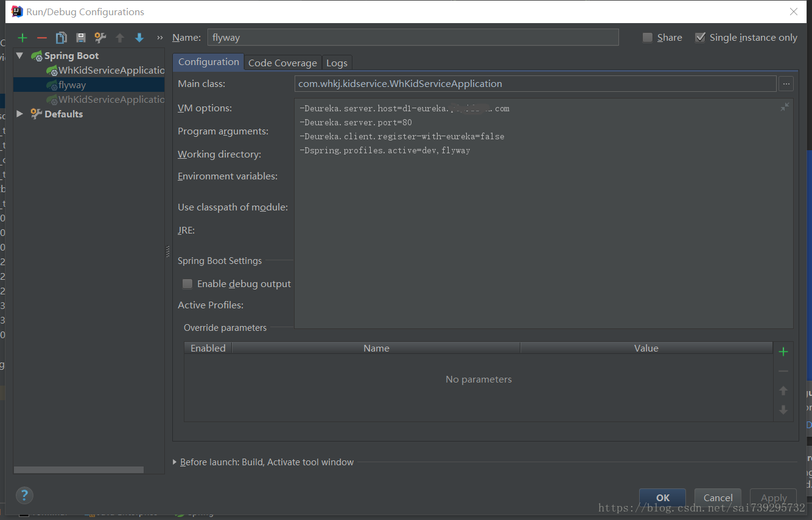Remove the override parameter with the minus icon
The height and width of the screenshot is (520, 812).
783,371
